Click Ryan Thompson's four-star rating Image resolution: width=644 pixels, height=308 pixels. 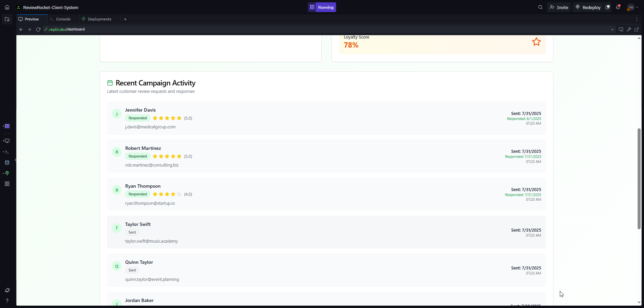click(167, 194)
